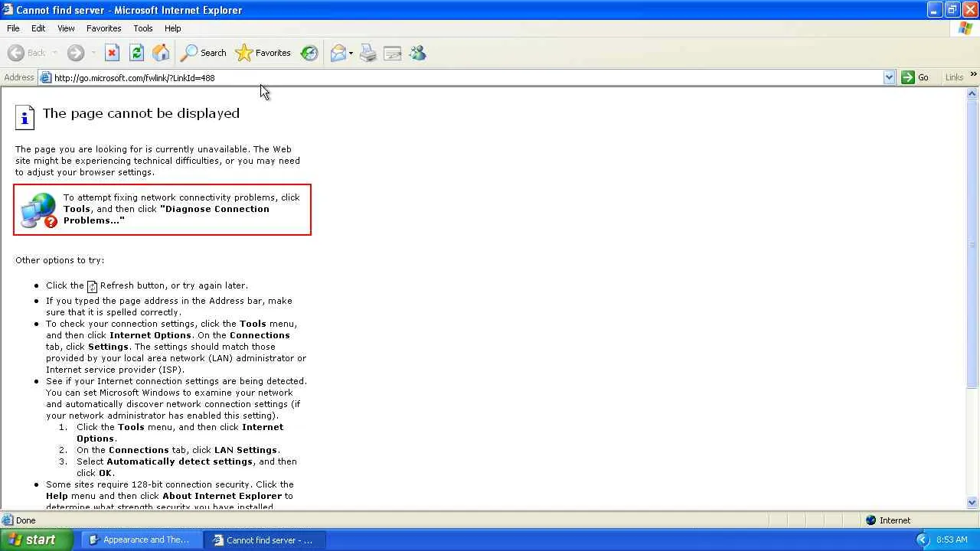Click the 'LAN Settings' bold text

tap(245, 450)
